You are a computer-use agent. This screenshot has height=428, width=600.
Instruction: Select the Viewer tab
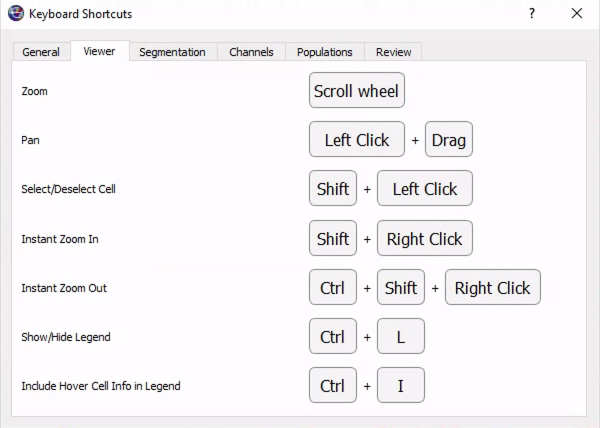click(x=99, y=51)
